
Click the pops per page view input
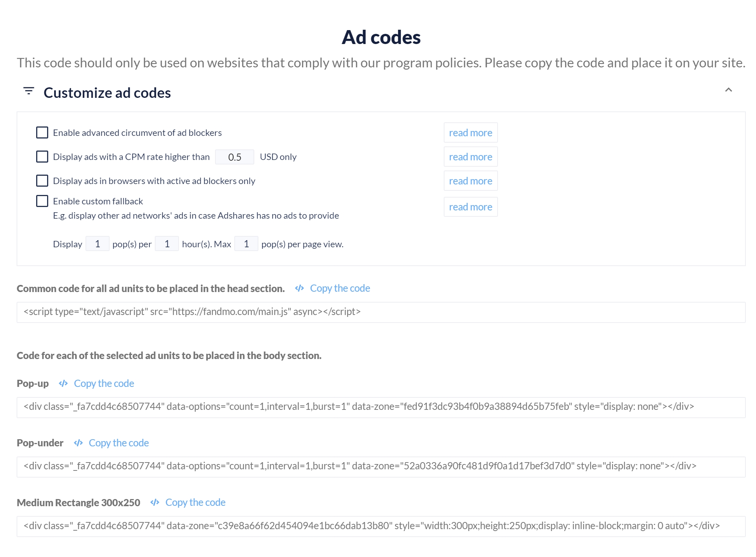pos(246,244)
